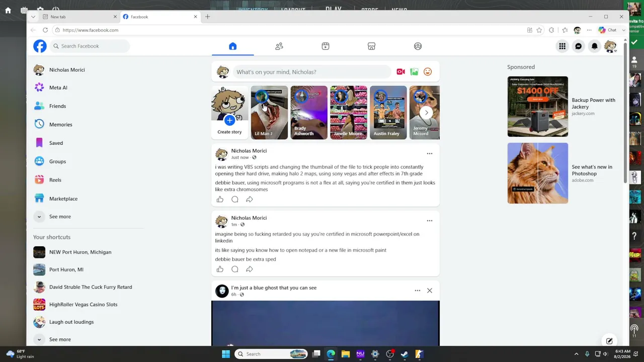644x362 pixels.
Task: Click the comment icon on the 'Just now' post
Action: click(234, 200)
